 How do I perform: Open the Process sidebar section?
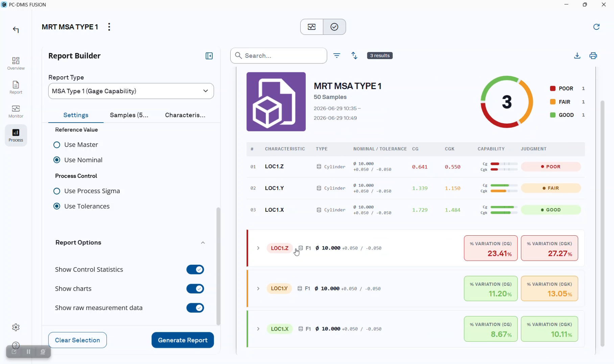[16, 135]
